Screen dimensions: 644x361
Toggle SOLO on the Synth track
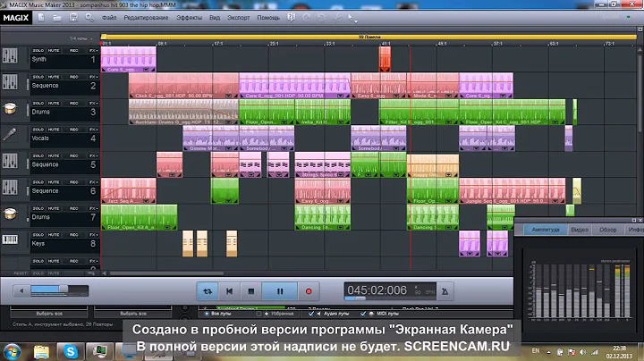tap(38, 50)
